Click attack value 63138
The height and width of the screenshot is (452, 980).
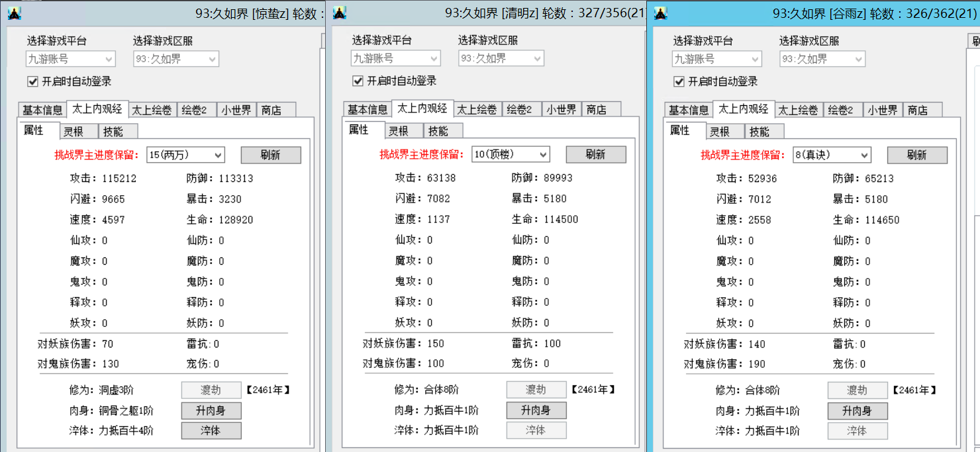(442, 177)
